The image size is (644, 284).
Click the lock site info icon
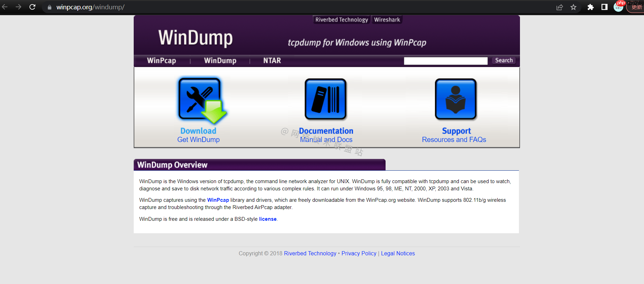(x=49, y=7)
